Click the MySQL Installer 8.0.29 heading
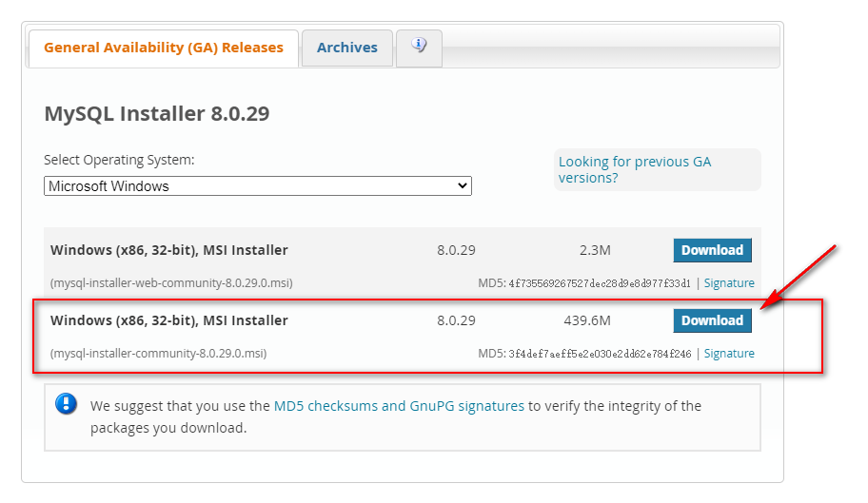The width and height of the screenshot is (868, 503). pyautogui.click(x=157, y=114)
